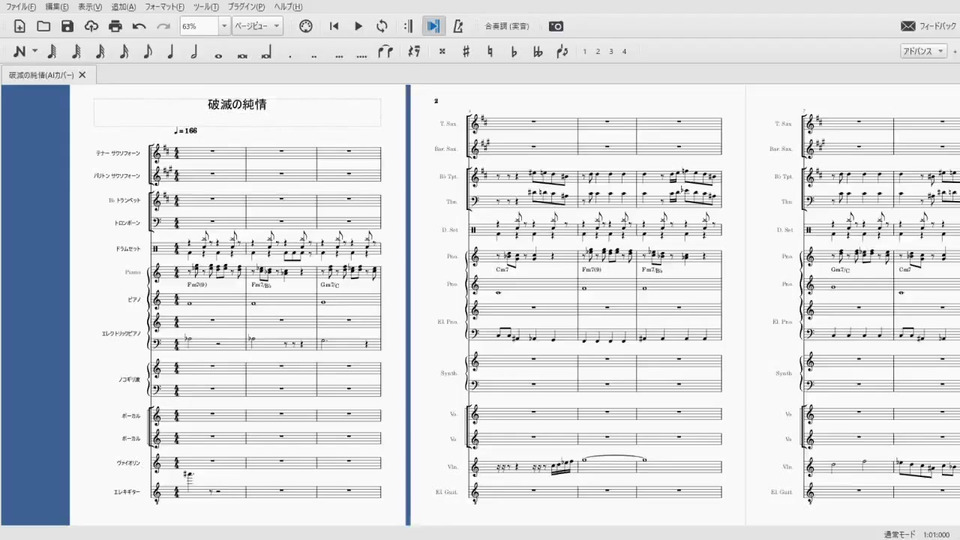Viewport: 960px width, 540px height.
Task: Redo the last undone action
Action: tap(163, 26)
